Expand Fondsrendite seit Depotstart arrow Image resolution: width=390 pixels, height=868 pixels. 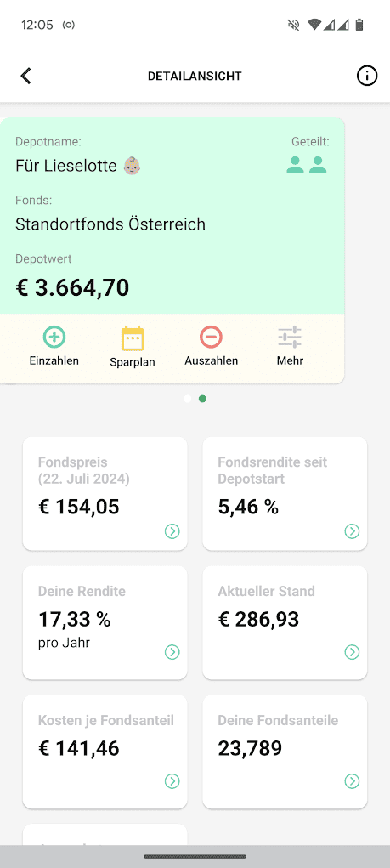(352, 531)
